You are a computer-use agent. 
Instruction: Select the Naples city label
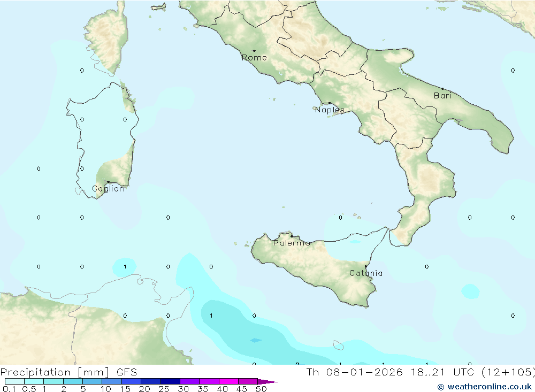coord(330,110)
